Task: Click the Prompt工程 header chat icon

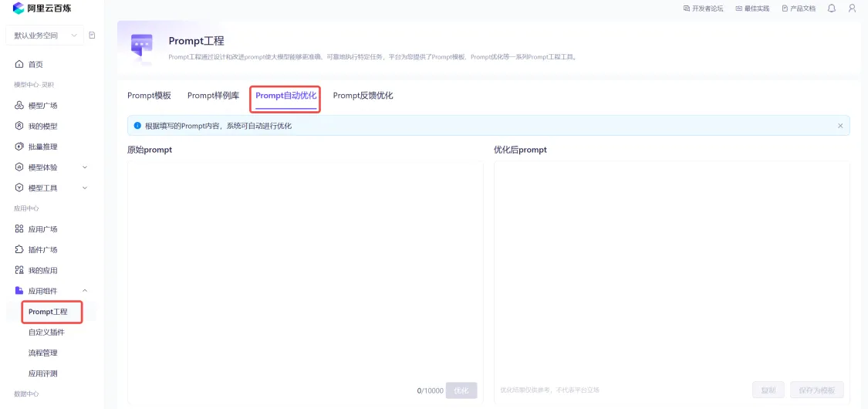Action: pos(141,46)
